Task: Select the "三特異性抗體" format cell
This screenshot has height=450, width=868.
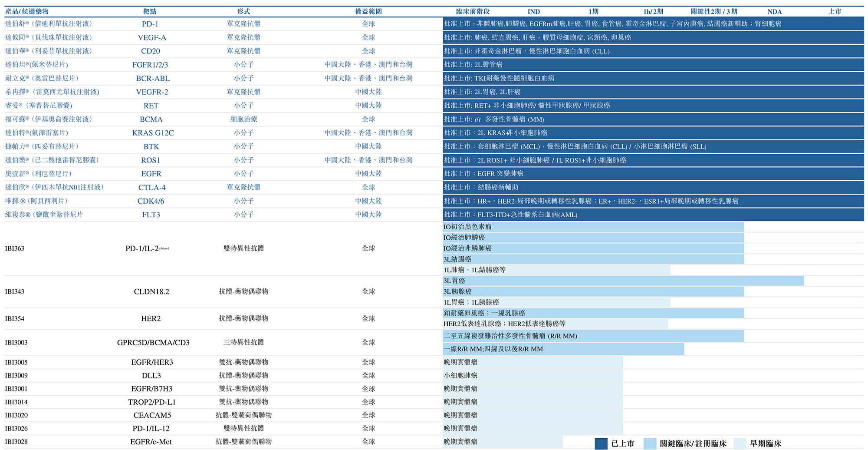Action: pyautogui.click(x=244, y=342)
